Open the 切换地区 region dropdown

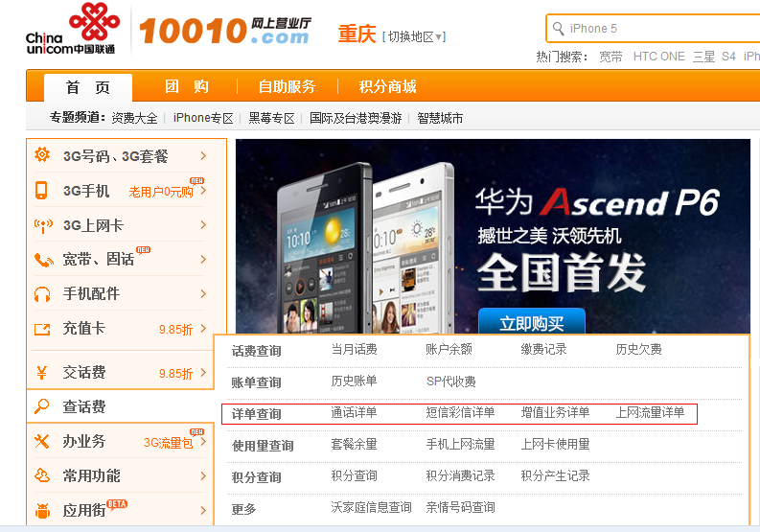coord(414,36)
